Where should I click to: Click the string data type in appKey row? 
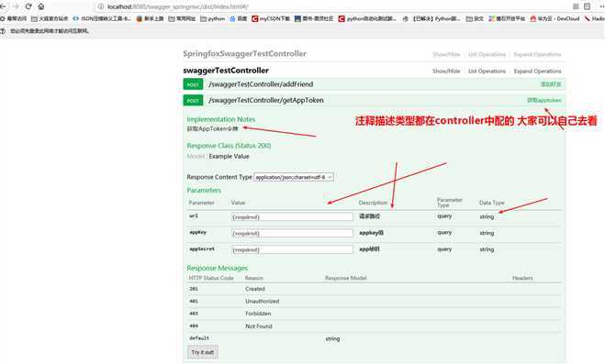coord(487,233)
